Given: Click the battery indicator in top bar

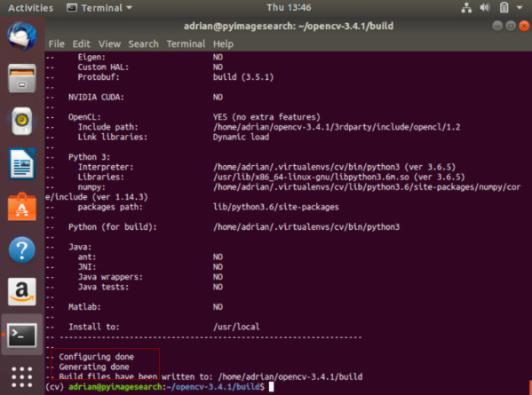Looking at the screenshot, I should click(x=504, y=7).
